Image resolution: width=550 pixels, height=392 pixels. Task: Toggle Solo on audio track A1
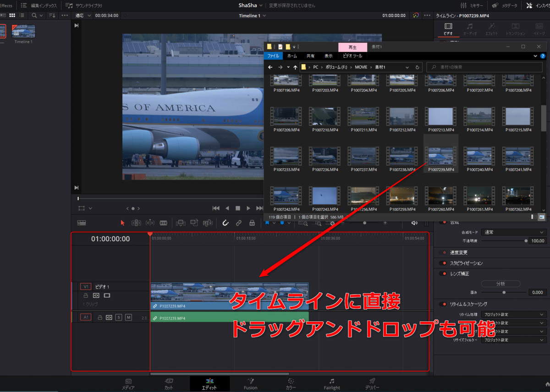119,317
